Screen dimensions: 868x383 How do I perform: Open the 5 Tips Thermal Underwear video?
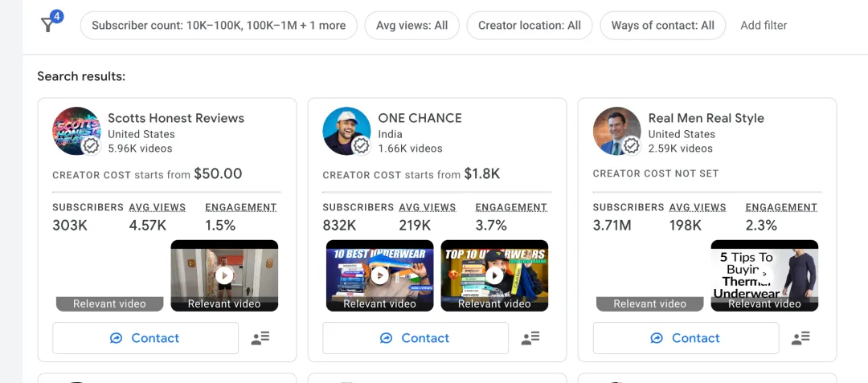click(764, 275)
